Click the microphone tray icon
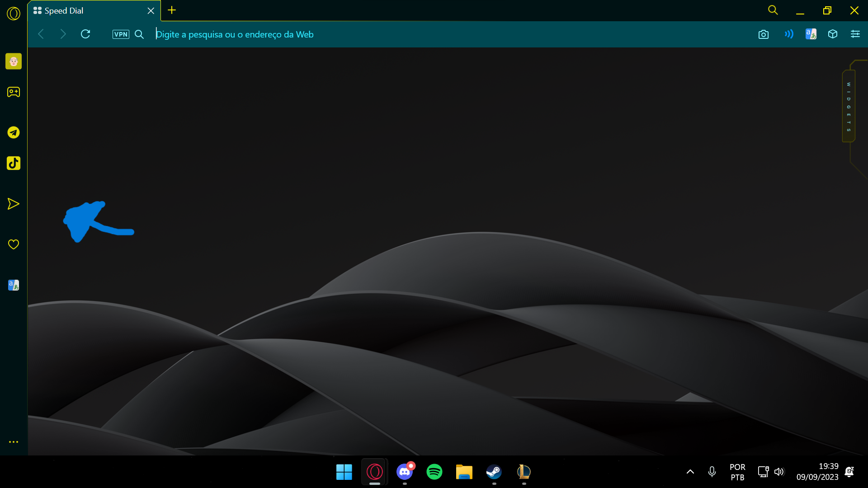 (x=712, y=472)
